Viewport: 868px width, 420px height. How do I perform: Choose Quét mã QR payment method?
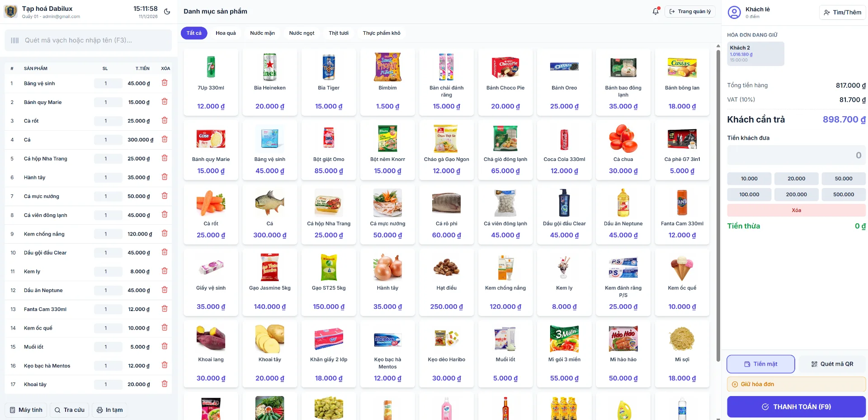[832, 364]
